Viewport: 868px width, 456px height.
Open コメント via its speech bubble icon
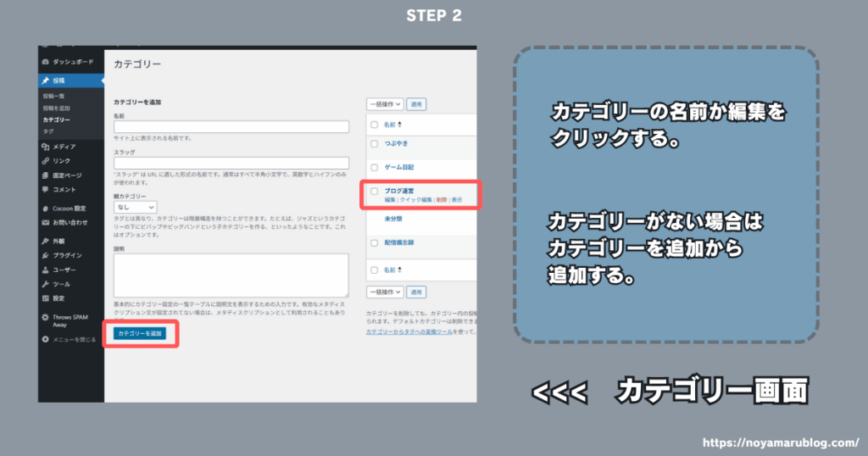point(45,189)
